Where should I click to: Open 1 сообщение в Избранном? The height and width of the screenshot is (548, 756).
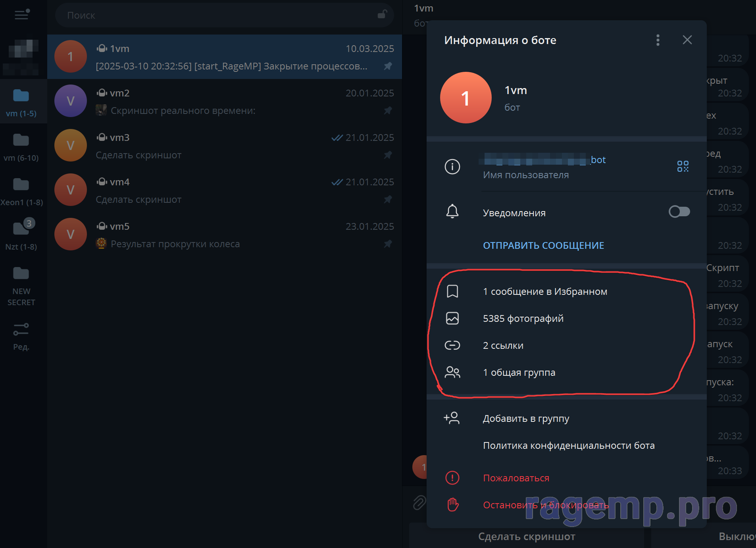pos(544,292)
